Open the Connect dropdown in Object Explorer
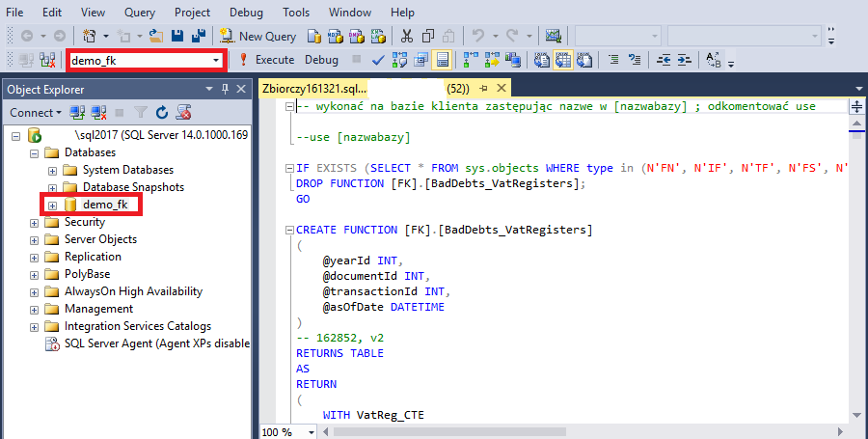The width and height of the screenshot is (868, 439). pos(36,112)
